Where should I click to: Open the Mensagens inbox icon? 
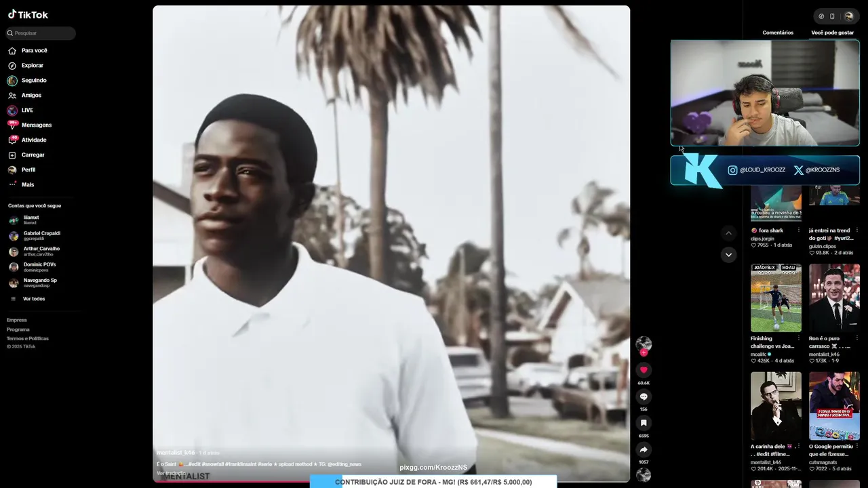(x=12, y=125)
